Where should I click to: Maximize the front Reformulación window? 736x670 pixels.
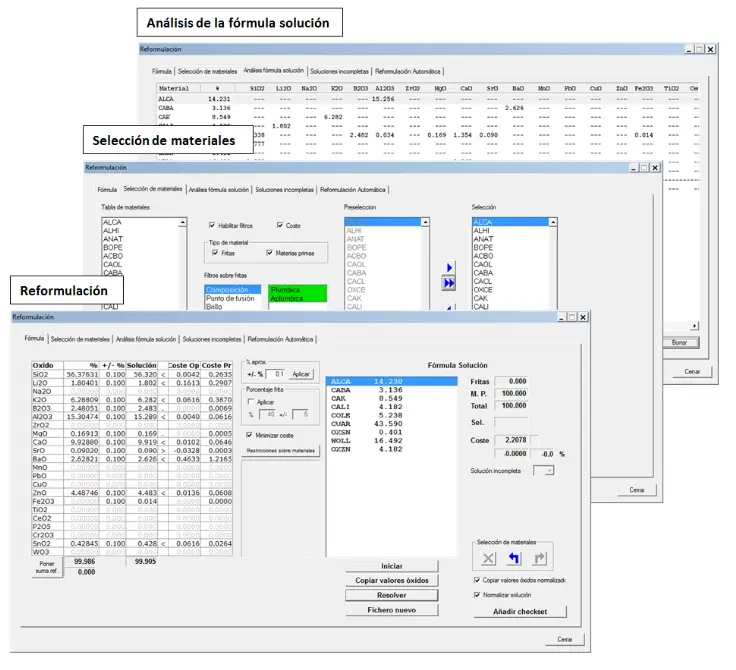tap(572, 317)
